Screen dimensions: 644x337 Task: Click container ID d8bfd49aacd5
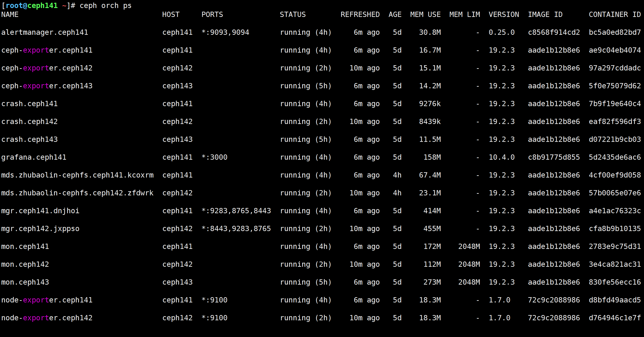tap(615, 300)
